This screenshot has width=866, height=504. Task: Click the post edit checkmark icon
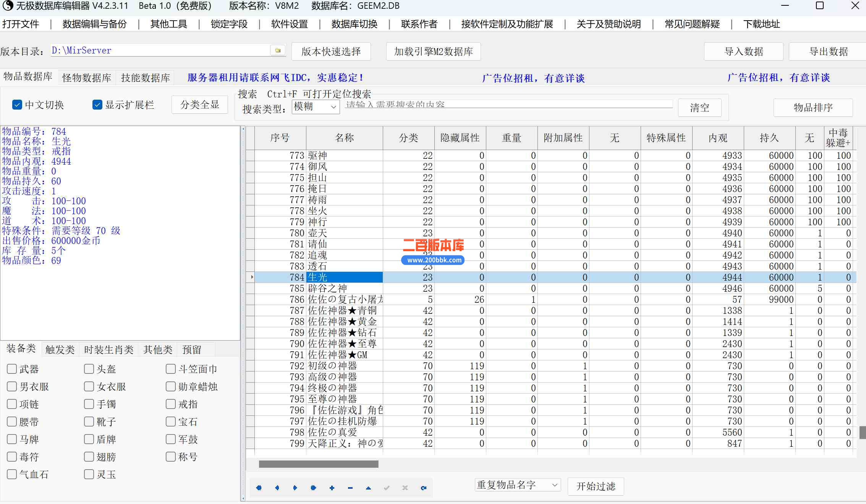point(387,488)
